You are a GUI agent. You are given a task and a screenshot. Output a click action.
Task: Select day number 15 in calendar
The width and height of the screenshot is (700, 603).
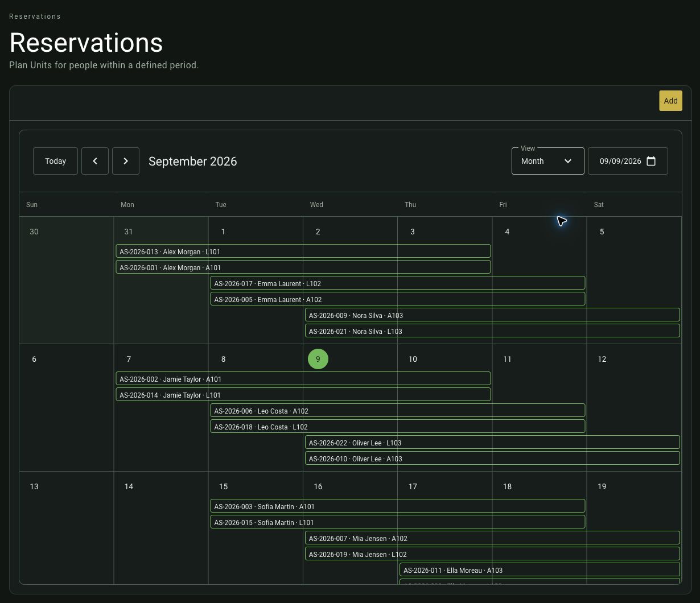(x=223, y=486)
